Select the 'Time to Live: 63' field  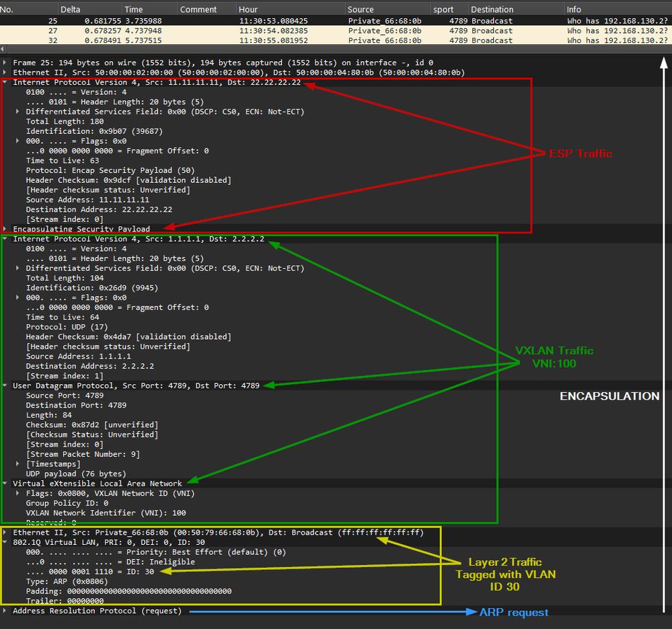[63, 161]
